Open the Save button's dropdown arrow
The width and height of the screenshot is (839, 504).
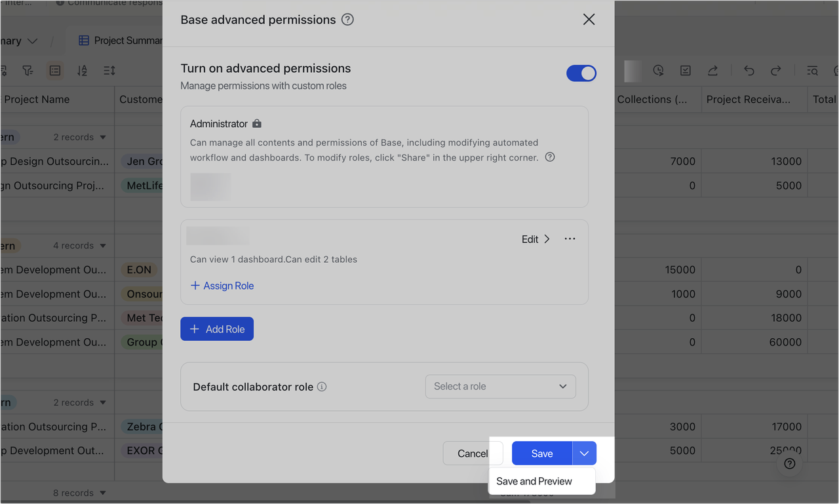584,453
